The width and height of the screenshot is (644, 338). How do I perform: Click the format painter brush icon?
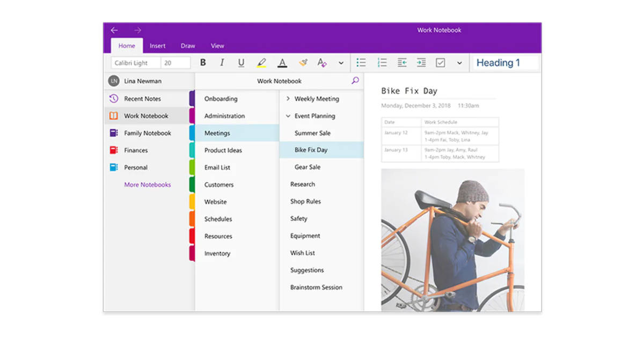tap(303, 63)
